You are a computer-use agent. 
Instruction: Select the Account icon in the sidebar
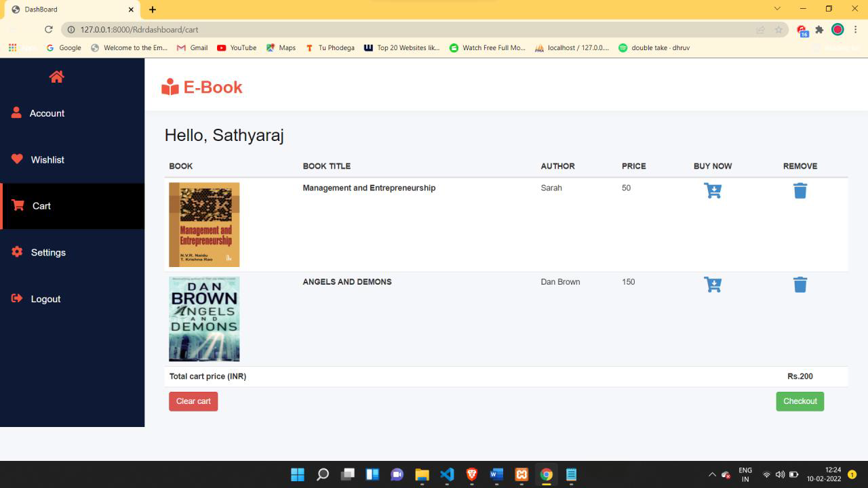(17, 113)
